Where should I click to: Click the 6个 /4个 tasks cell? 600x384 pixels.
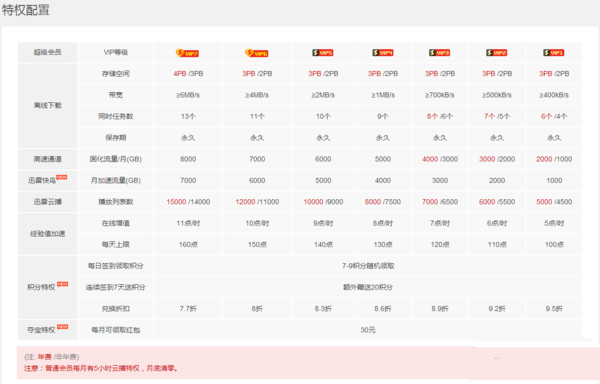coord(554,116)
